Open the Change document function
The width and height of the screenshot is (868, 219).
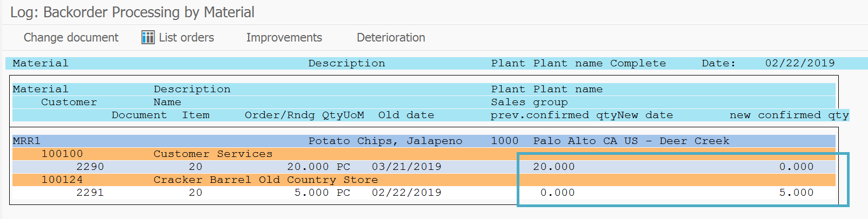pos(71,37)
